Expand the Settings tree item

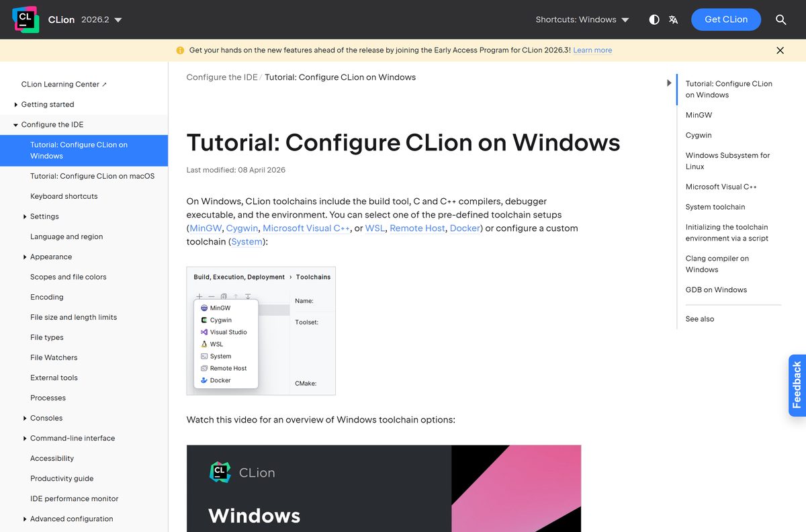click(25, 216)
